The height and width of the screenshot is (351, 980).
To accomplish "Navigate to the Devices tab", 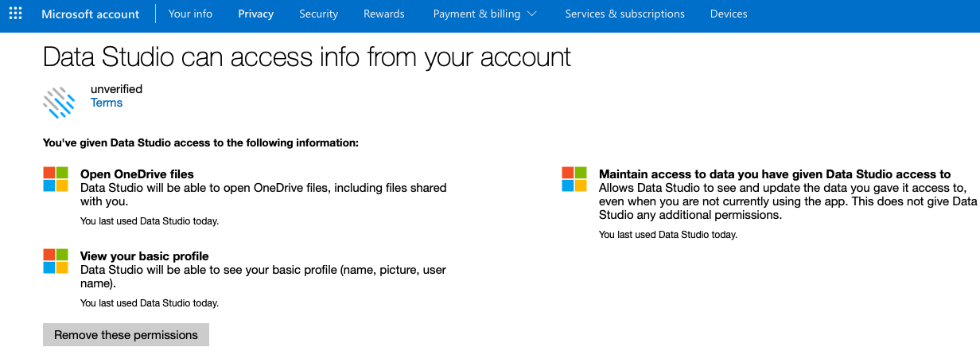I will [729, 14].
